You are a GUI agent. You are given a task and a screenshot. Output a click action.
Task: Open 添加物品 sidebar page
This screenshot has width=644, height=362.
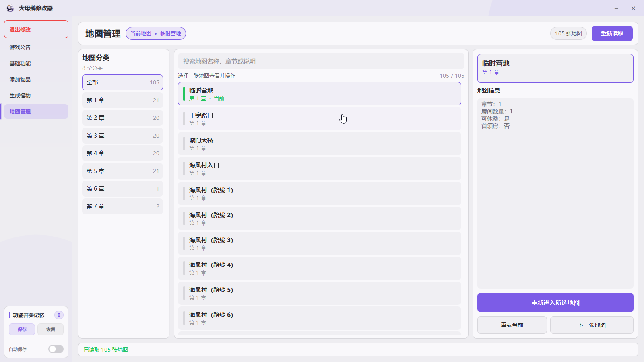[x=36, y=79]
